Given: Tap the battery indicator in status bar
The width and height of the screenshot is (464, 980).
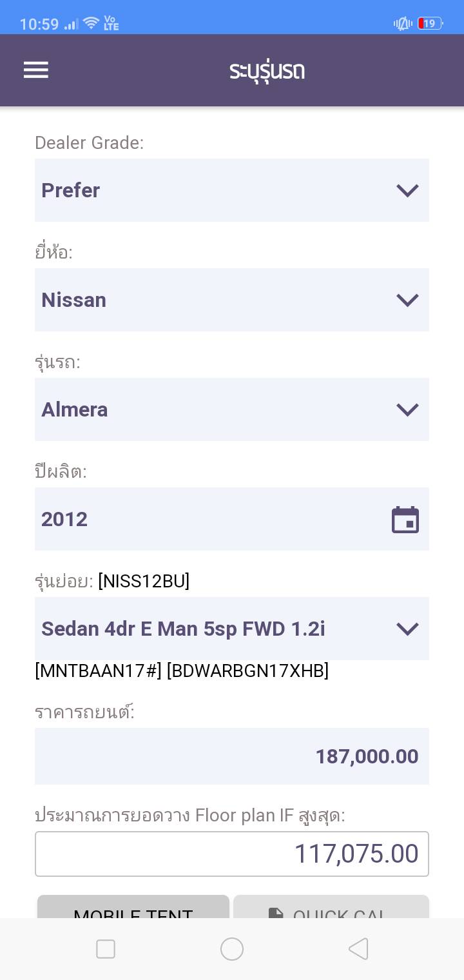Looking at the screenshot, I should (x=430, y=24).
